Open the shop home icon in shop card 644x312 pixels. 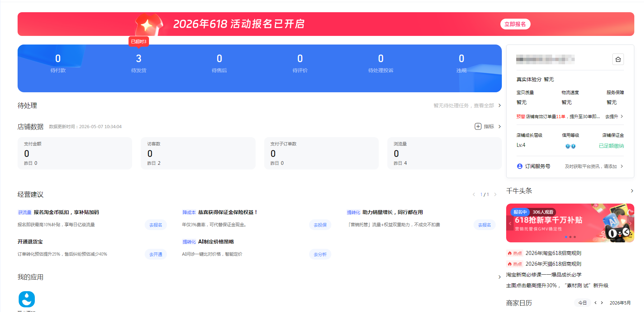click(618, 59)
